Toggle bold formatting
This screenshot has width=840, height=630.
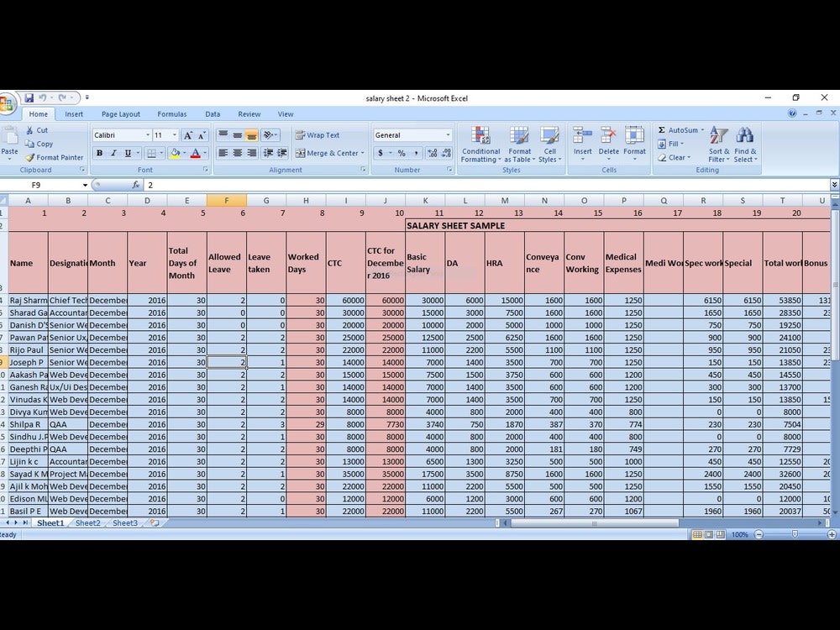99,153
